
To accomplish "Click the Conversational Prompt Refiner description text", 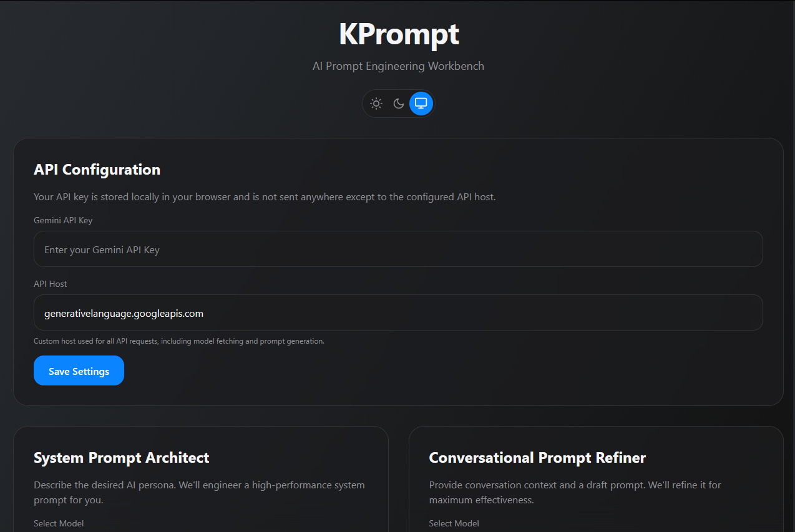I will point(575,492).
